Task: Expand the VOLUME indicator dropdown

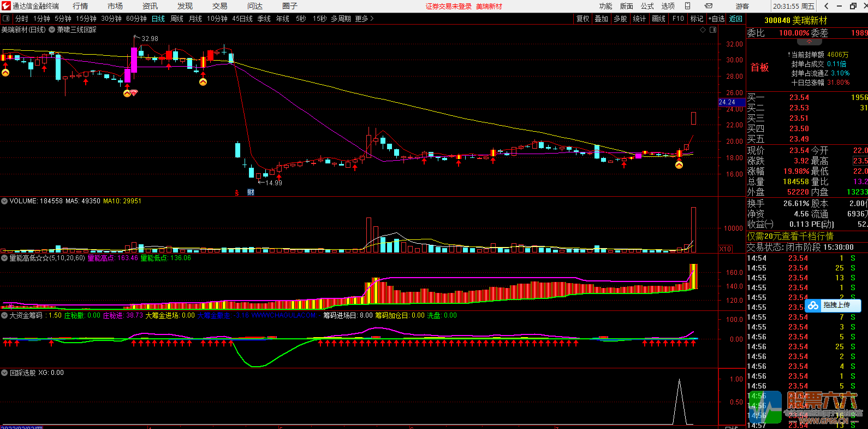Action: pos(4,201)
